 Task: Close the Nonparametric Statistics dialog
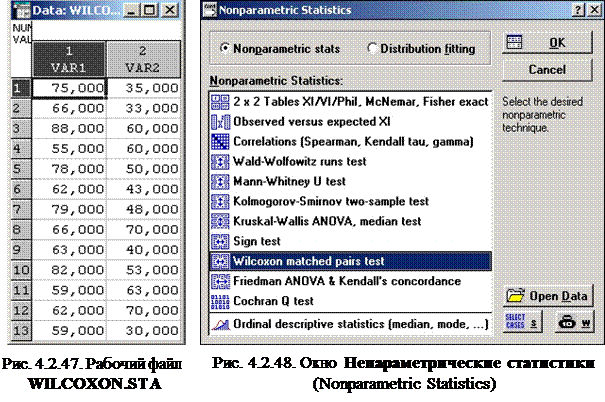click(x=595, y=10)
